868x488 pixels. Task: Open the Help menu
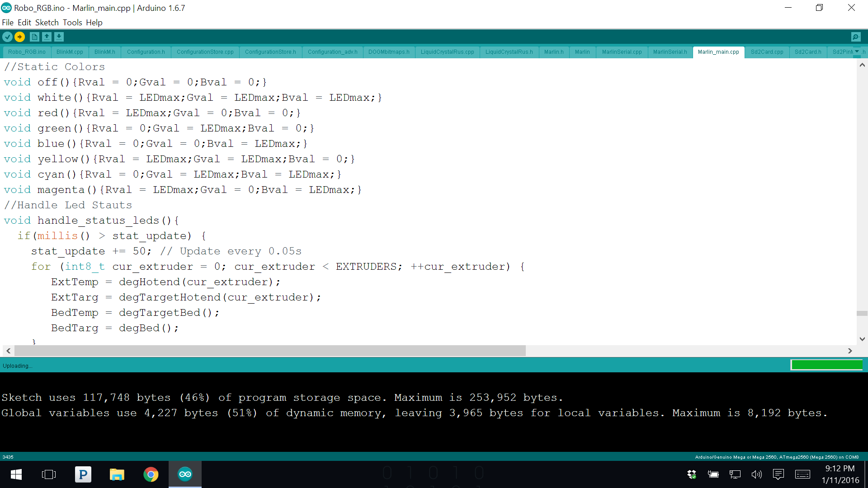click(x=94, y=22)
